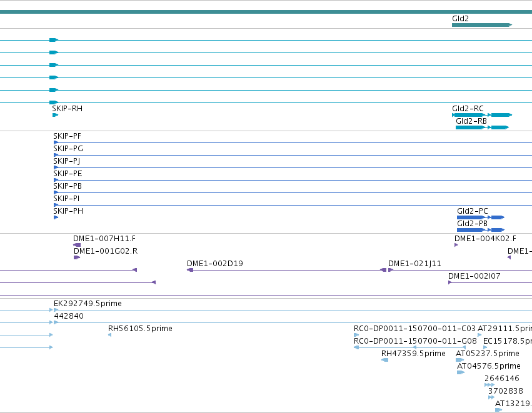
Task: Select the DME1-004K02.F feature arrow
Action: 456,245
